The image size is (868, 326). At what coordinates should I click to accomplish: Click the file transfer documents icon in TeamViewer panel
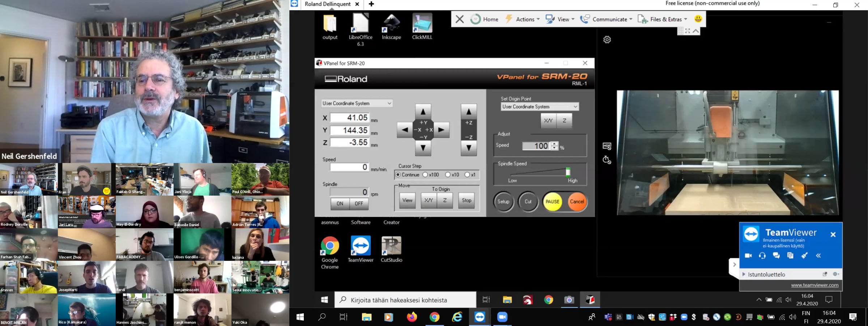pyautogui.click(x=790, y=255)
